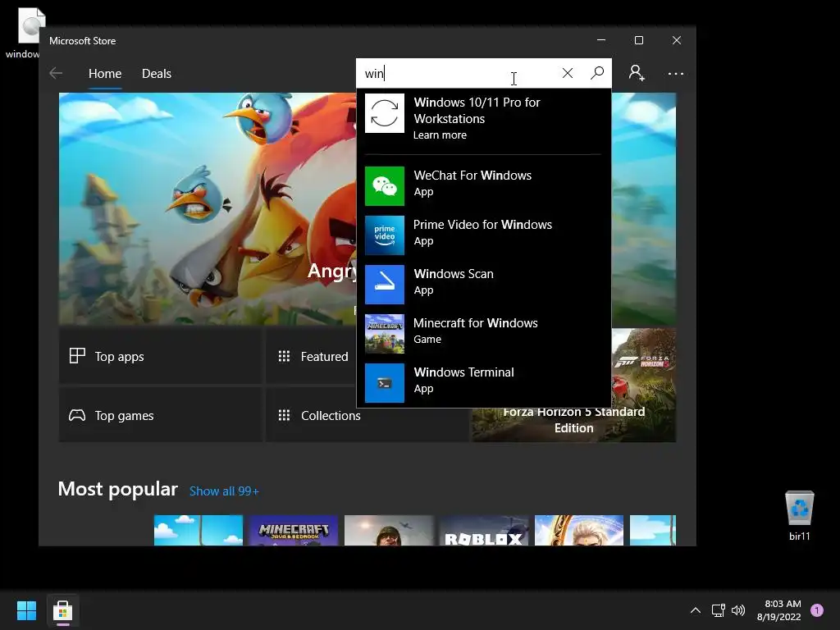The width and height of the screenshot is (840, 630).
Task: Open the Minecraft thumbnail in Most popular
Action: tap(293, 531)
